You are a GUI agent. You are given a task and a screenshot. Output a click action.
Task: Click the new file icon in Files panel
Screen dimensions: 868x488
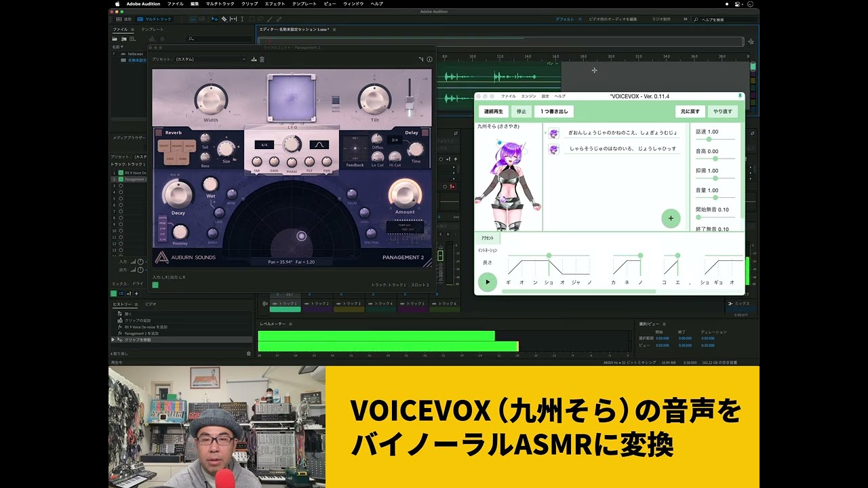click(132, 39)
